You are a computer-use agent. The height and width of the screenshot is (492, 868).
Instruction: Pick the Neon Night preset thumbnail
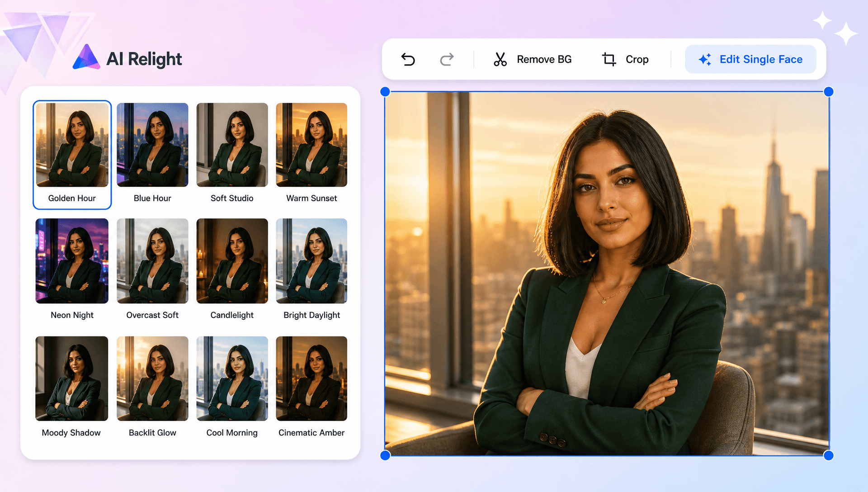pyautogui.click(x=72, y=261)
